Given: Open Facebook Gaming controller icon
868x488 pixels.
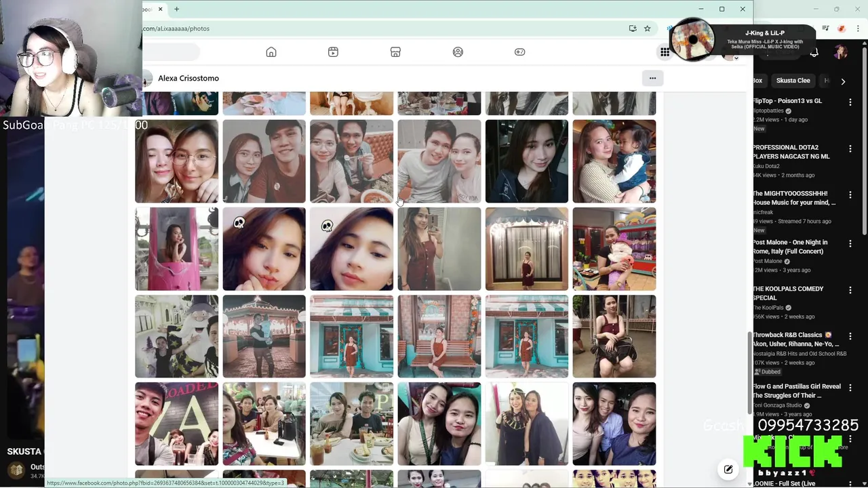Looking at the screenshot, I should (x=520, y=52).
